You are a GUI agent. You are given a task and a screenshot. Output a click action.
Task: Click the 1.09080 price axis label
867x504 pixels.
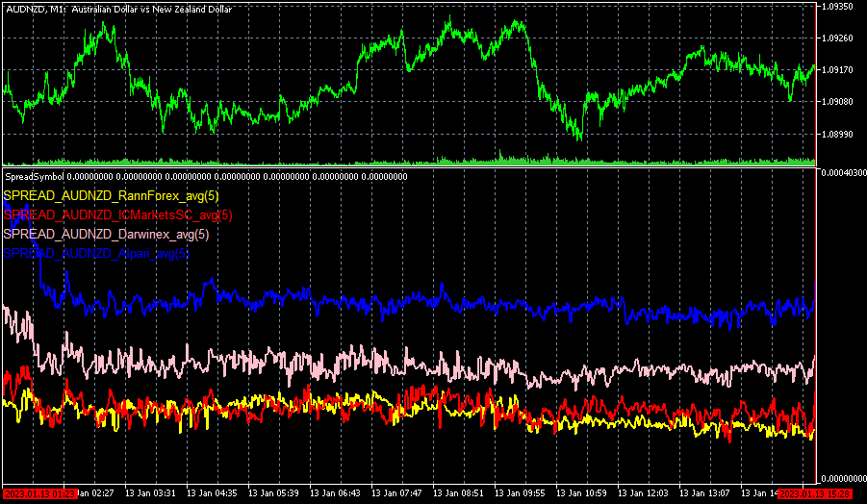pyautogui.click(x=840, y=102)
